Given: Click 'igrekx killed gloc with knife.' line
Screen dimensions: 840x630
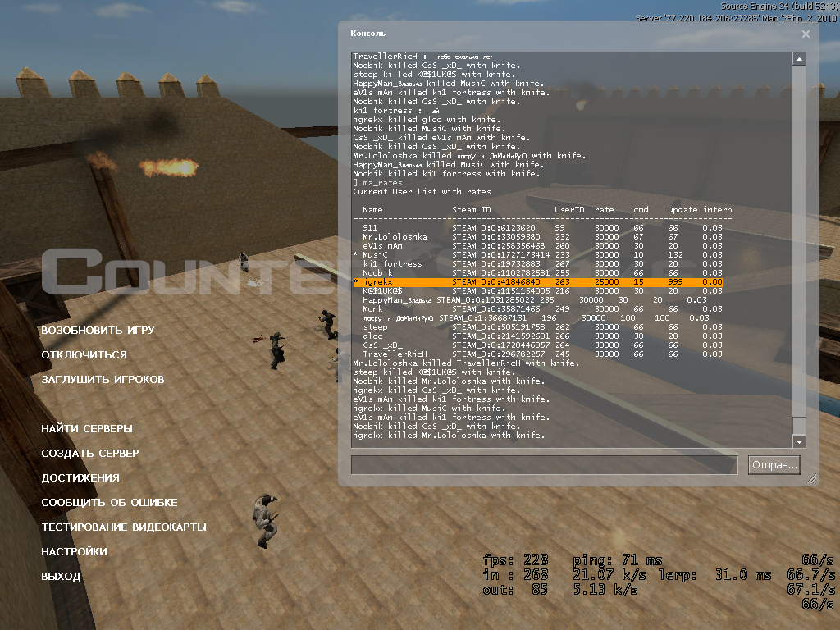Looking at the screenshot, I should (x=427, y=120).
